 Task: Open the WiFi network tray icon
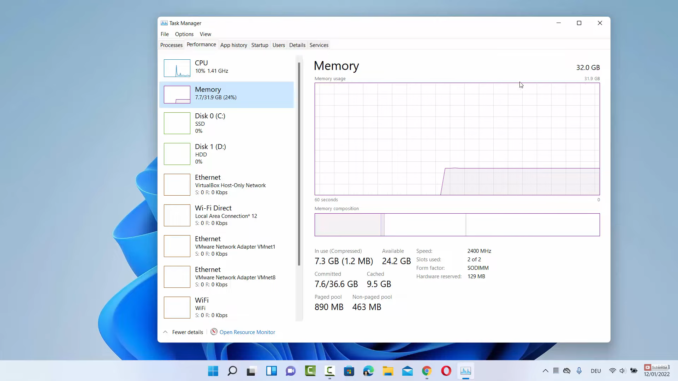pos(612,371)
